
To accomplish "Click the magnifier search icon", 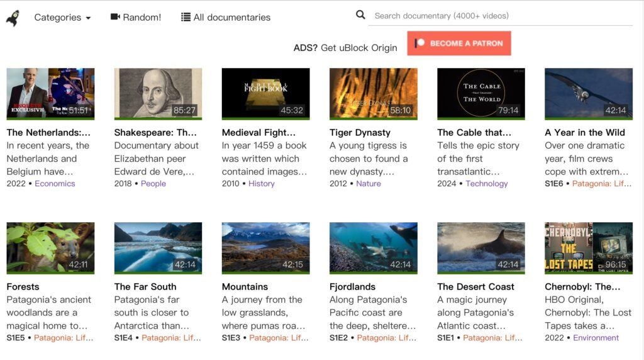I will [360, 15].
